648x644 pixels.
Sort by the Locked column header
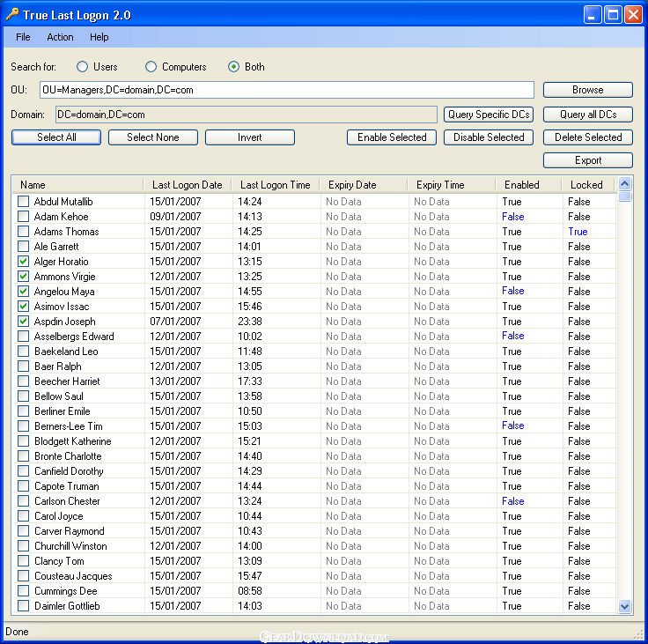[588, 185]
